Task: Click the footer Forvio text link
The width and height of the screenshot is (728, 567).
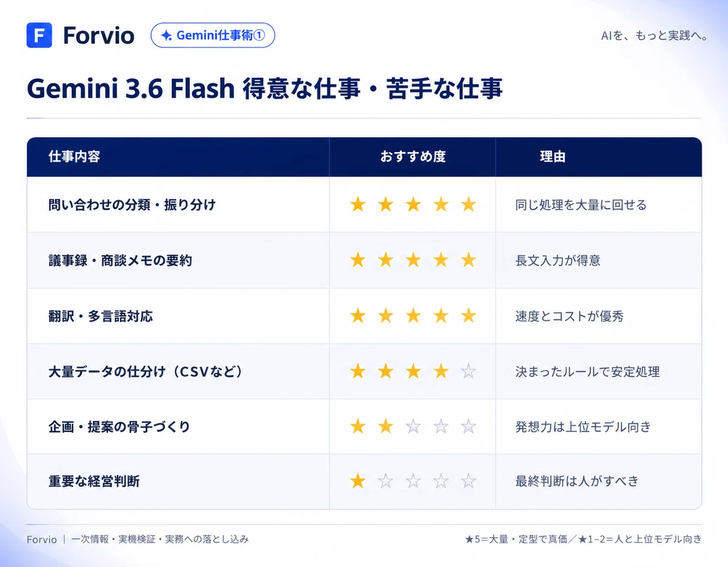Action: pyautogui.click(x=42, y=539)
